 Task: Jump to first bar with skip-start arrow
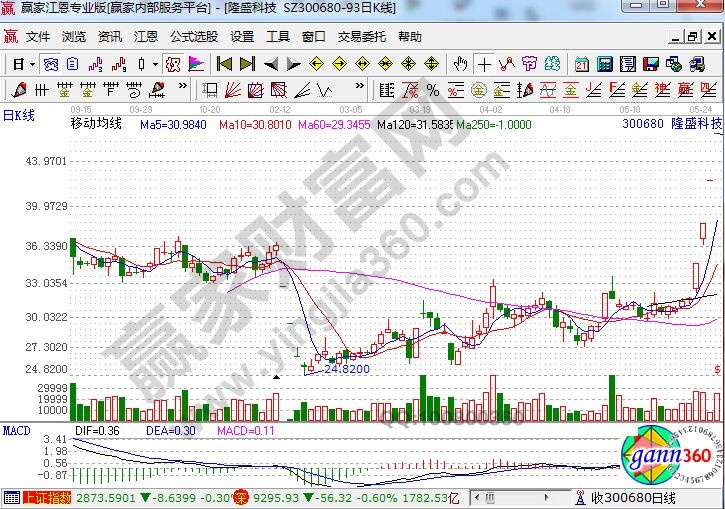tap(224, 64)
